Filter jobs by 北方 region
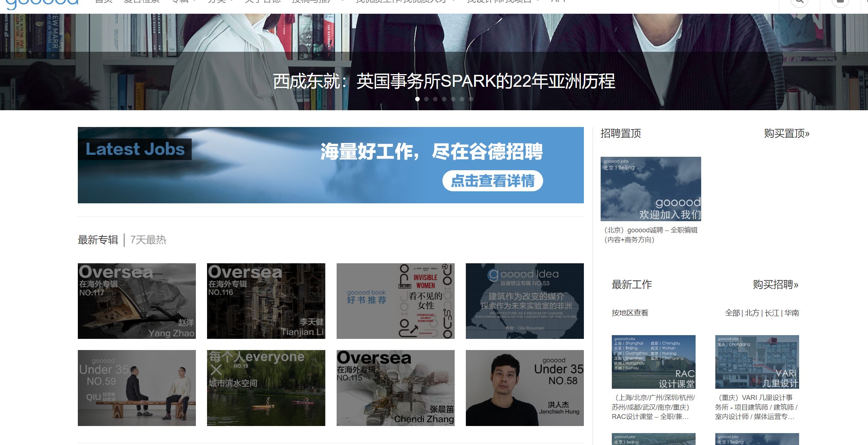Image resolution: width=868 pixels, height=445 pixels. [752, 313]
